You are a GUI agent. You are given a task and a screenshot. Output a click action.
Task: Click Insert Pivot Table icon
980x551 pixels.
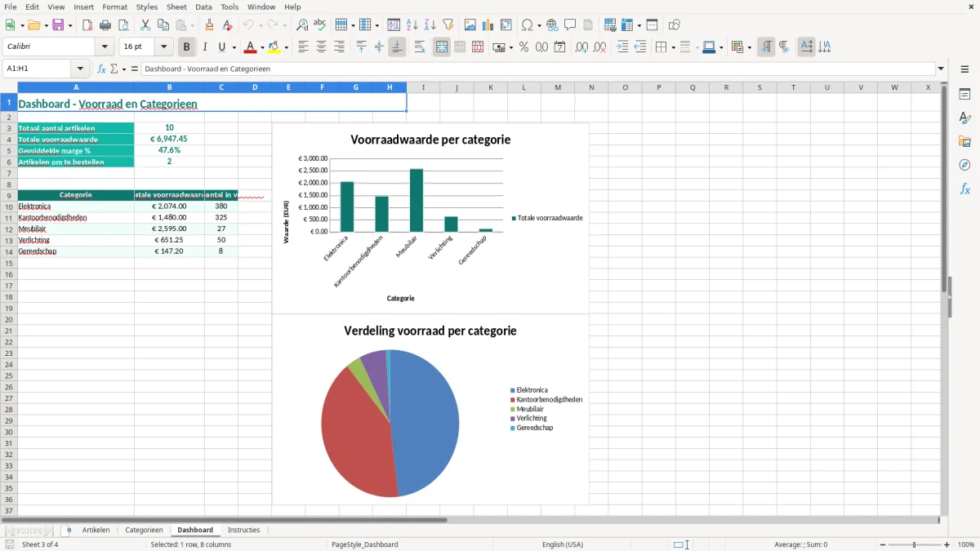[x=506, y=25]
